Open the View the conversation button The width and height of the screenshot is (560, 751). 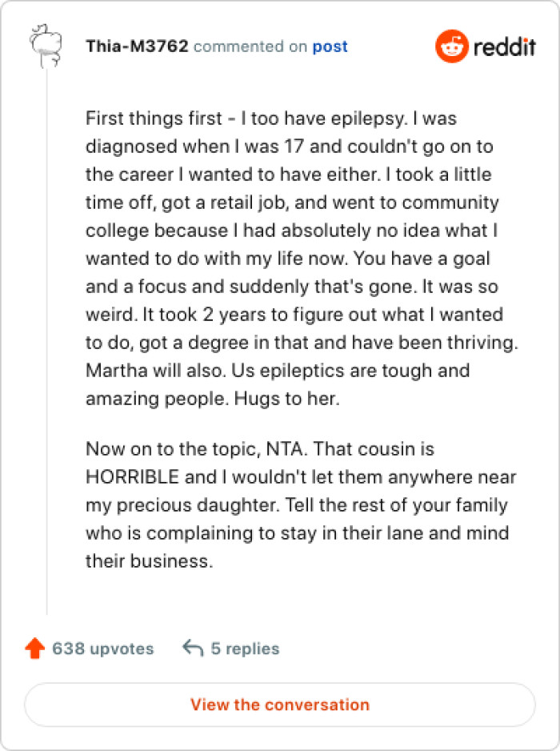pos(280,705)
